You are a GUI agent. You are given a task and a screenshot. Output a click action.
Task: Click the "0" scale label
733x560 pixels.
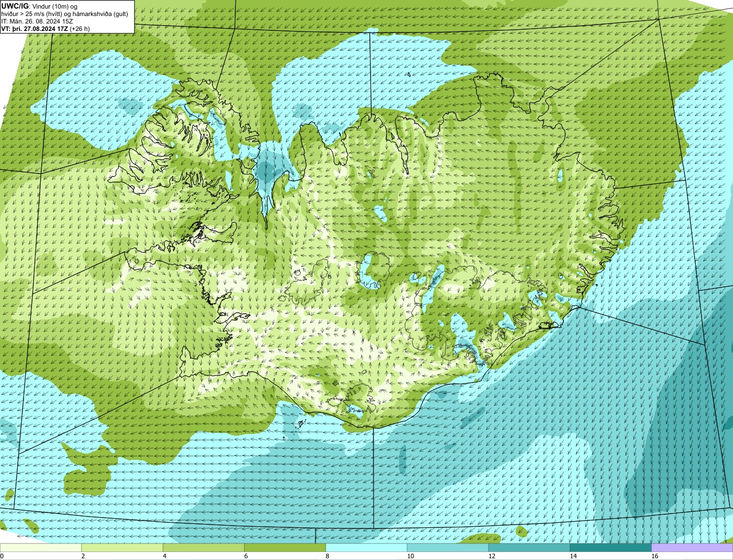click(x=2, y=556)
